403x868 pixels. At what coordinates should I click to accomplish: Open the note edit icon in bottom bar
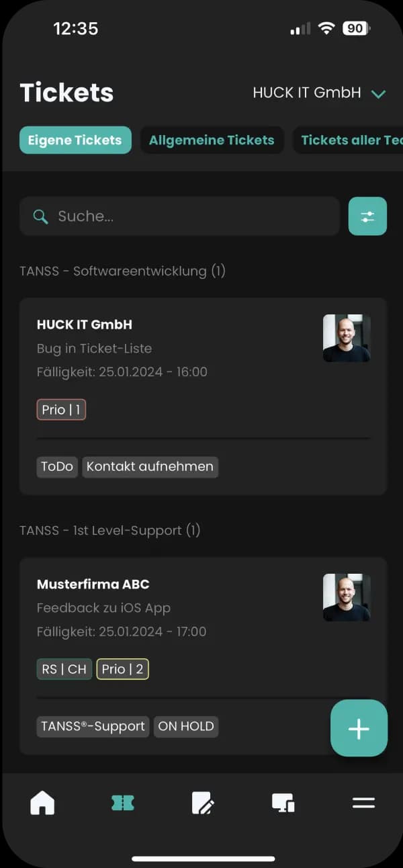203,803
